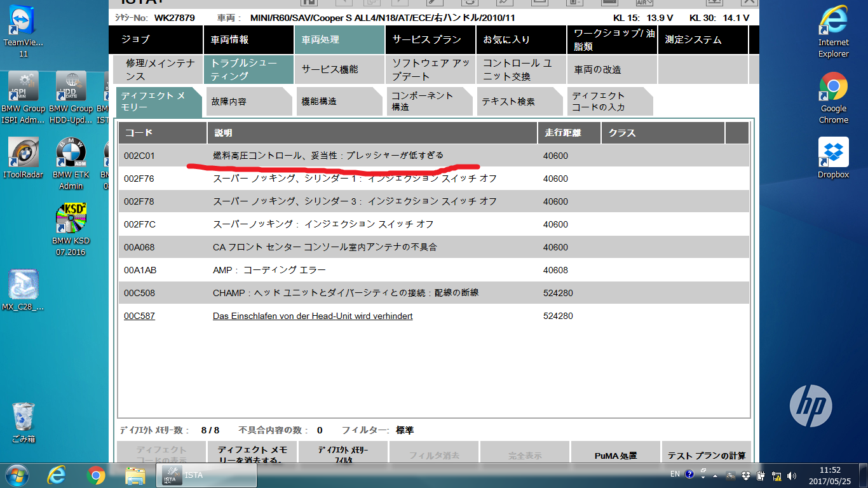Select fault code row 002F7C

pyautogui.click(x=433, y=224)
